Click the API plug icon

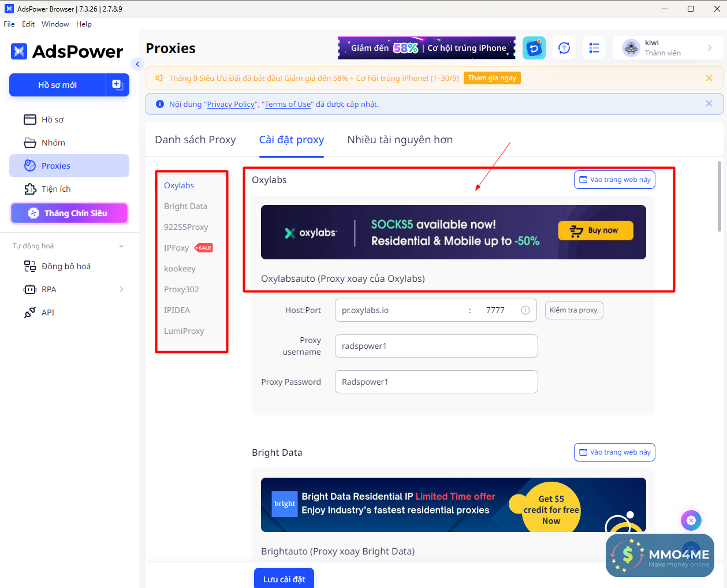pyautogui.click(x=30, y=312)
